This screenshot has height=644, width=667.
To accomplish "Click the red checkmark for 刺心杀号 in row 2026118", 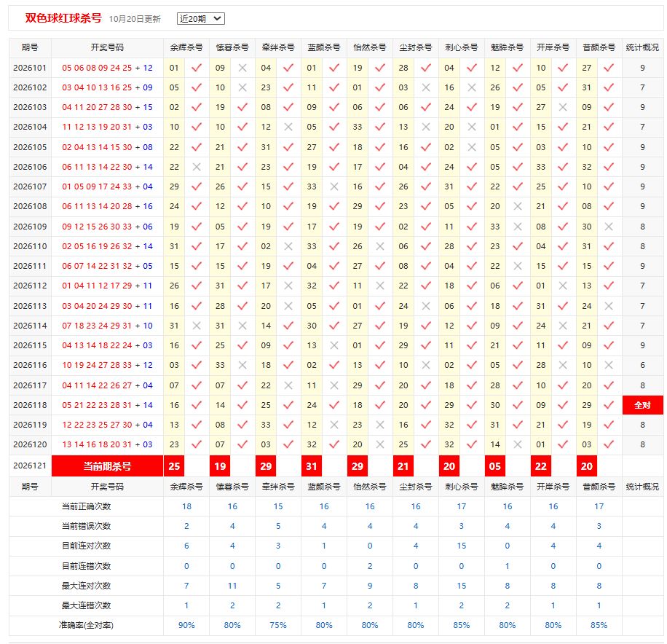I will 472,405.
